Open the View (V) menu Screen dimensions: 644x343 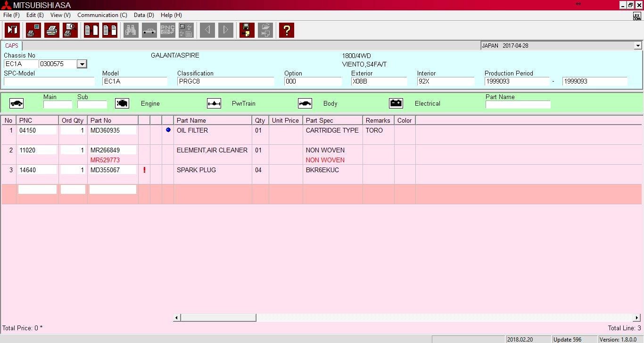(x=60, y=15)
